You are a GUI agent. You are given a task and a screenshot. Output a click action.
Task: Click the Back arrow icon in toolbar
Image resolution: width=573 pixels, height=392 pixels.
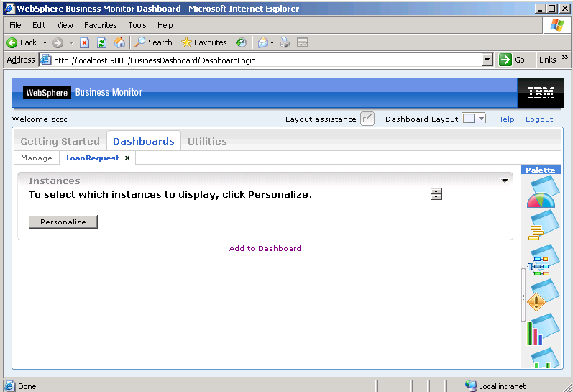pyautogui.click(x=12, y=42)
